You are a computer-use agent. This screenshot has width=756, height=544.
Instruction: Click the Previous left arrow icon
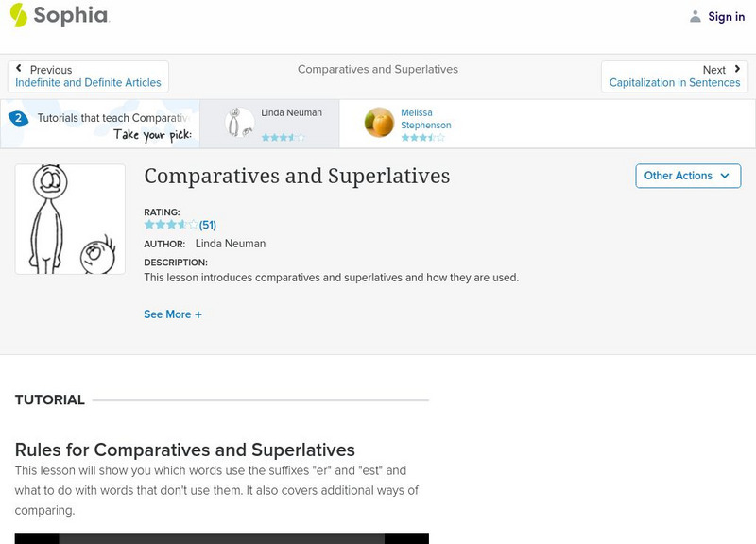pos(19,69)
